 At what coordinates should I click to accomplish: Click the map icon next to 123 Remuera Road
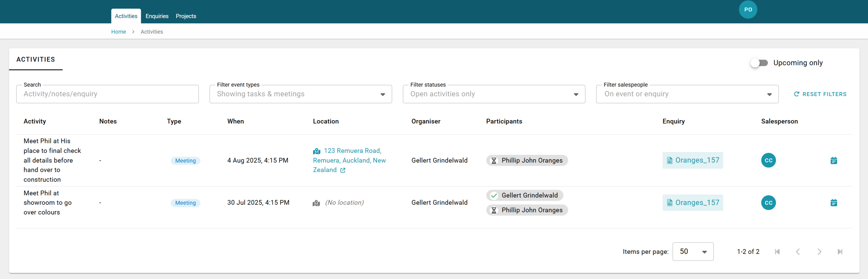(x=316, y=151)
